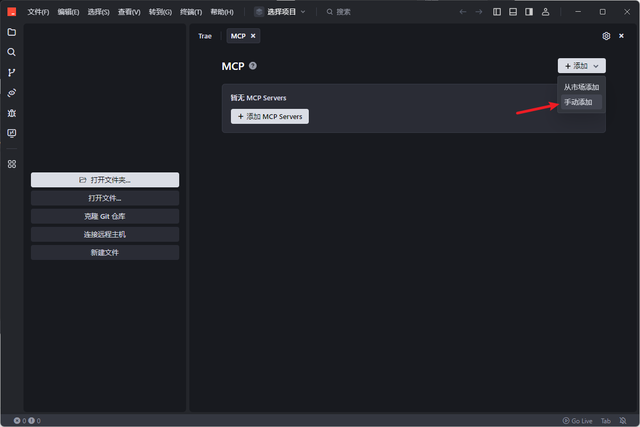The width and height of the screenshot is (640, 427).
Task: Open the 终端(T) menu
Action: [x=191, y=12]
